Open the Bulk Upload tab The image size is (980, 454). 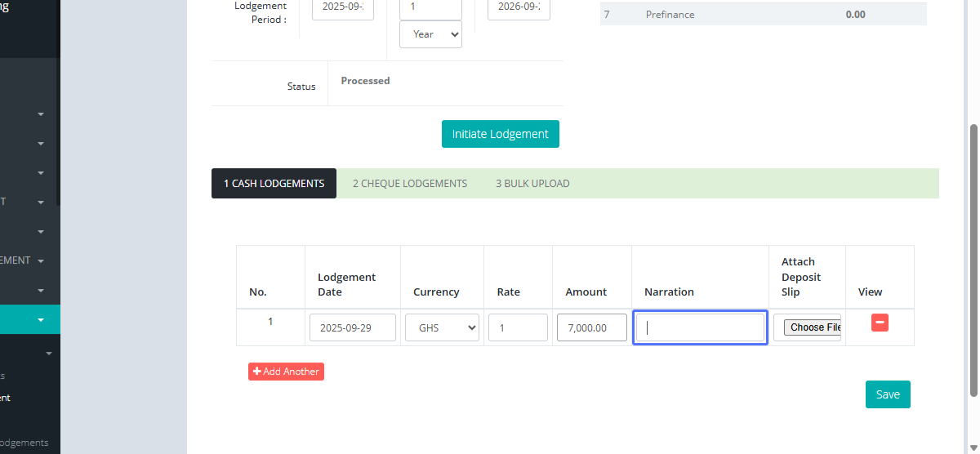[532, 184]
